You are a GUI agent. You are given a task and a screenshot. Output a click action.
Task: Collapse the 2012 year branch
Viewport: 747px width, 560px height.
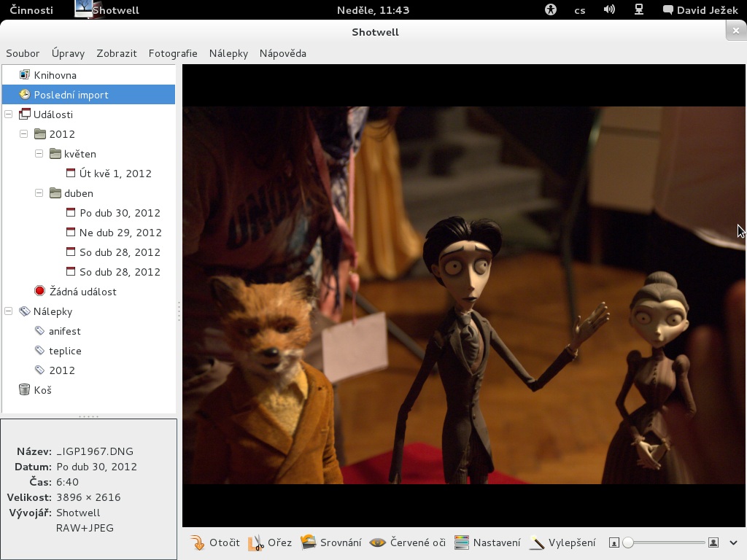tap(24, 134)
